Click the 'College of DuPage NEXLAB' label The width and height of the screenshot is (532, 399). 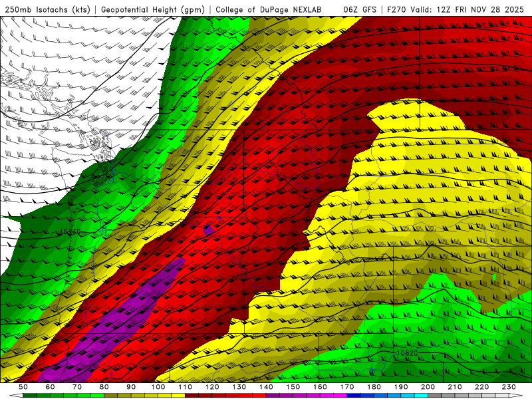pyautogui.click(x=269, y=9)
